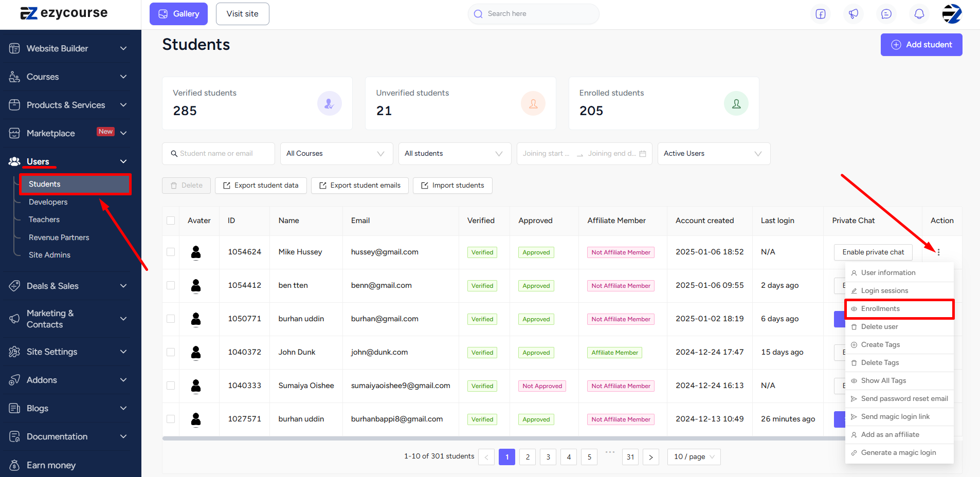Click the Unverified students card icon

[x=533, y=103]
